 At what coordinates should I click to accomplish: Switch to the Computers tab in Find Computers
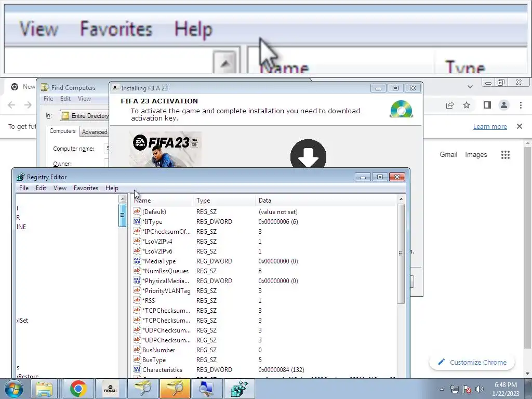pos(62,131)
